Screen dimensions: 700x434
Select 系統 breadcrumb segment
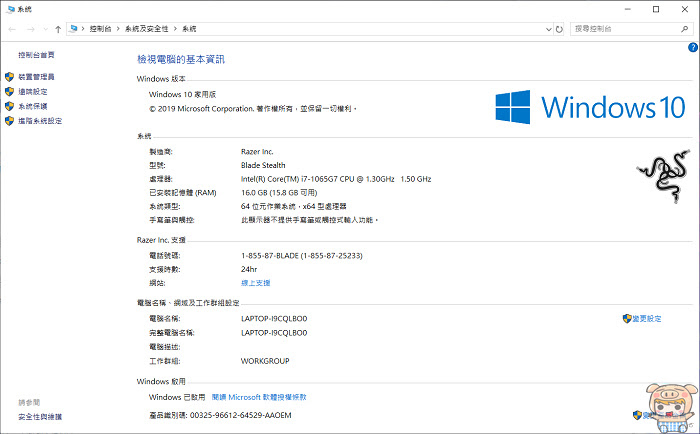pyautogui.click(x=189, y=29)
